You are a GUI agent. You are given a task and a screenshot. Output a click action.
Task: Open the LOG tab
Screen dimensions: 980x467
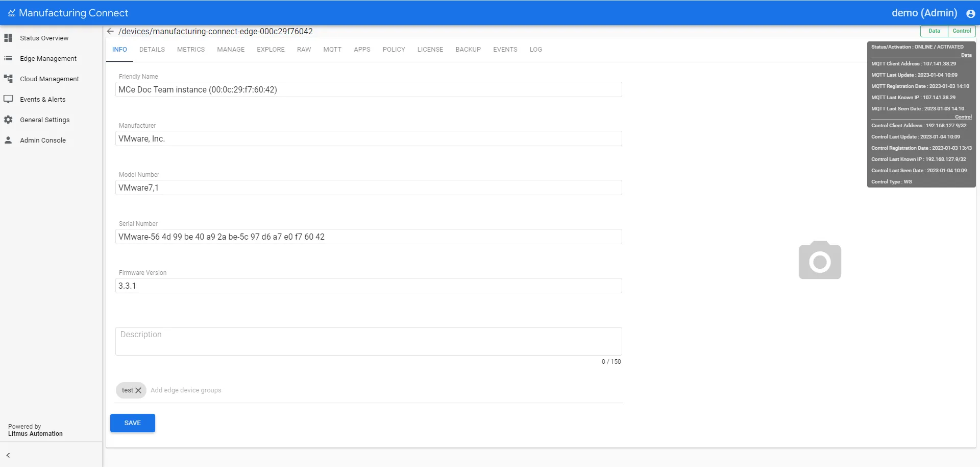click(535, 50)
